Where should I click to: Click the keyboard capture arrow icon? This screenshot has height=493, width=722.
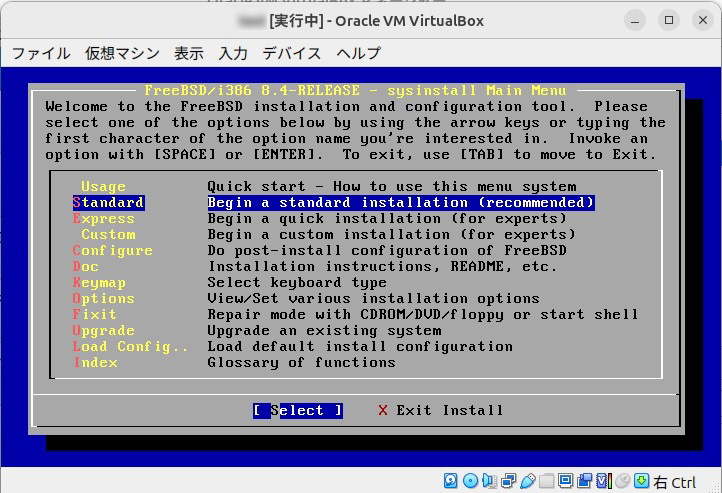click(641, 481)
